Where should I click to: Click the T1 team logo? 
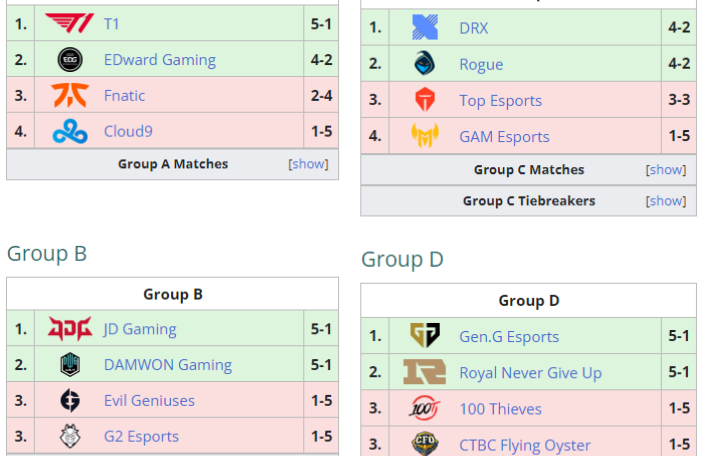click(68, 23)
